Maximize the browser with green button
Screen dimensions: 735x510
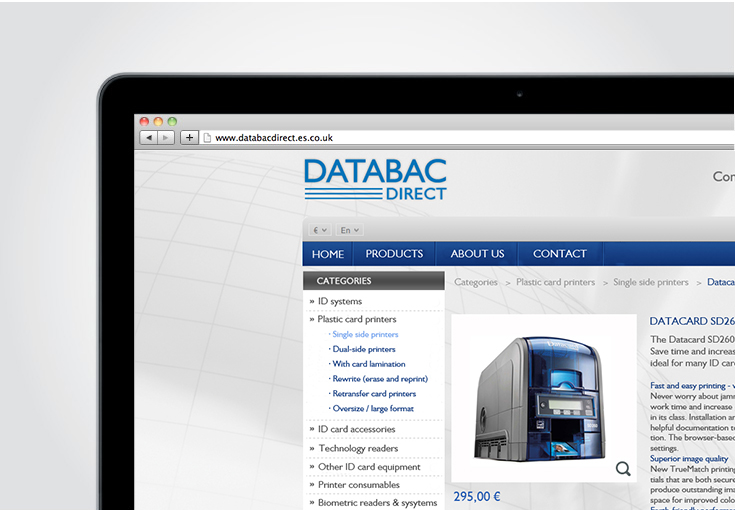(x=172, y=121)
